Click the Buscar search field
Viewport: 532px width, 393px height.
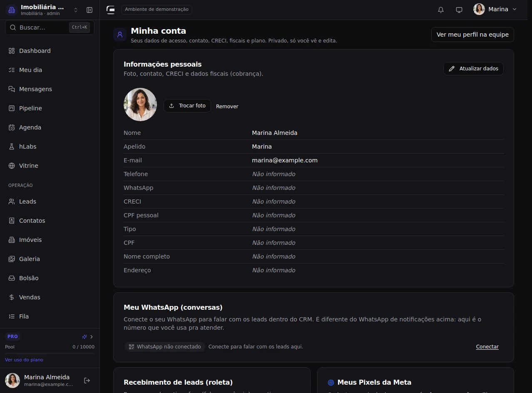click(x=50, y=27)
